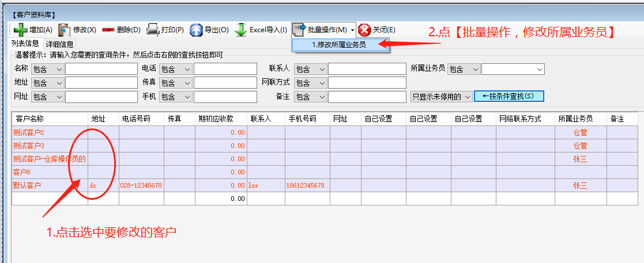
Task: Click the 打印(P) printer icon
Action: coord(153,30)
